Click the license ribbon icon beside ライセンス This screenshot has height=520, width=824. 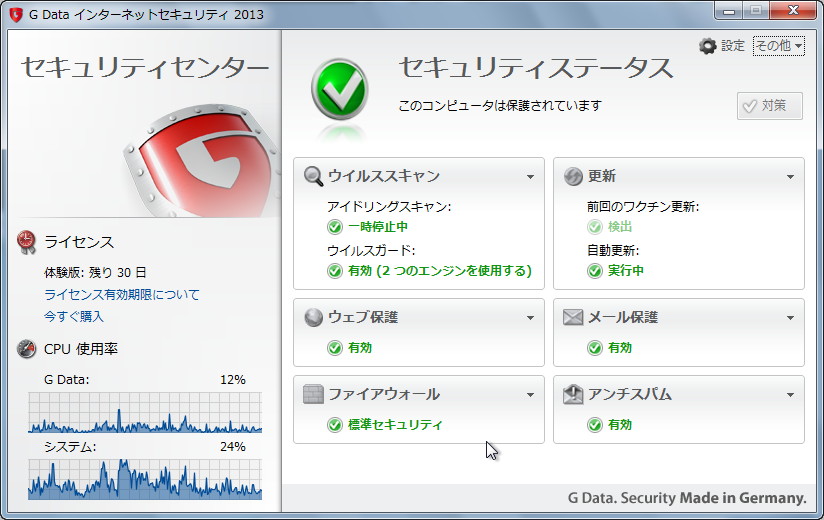click(x=26, y=242)
